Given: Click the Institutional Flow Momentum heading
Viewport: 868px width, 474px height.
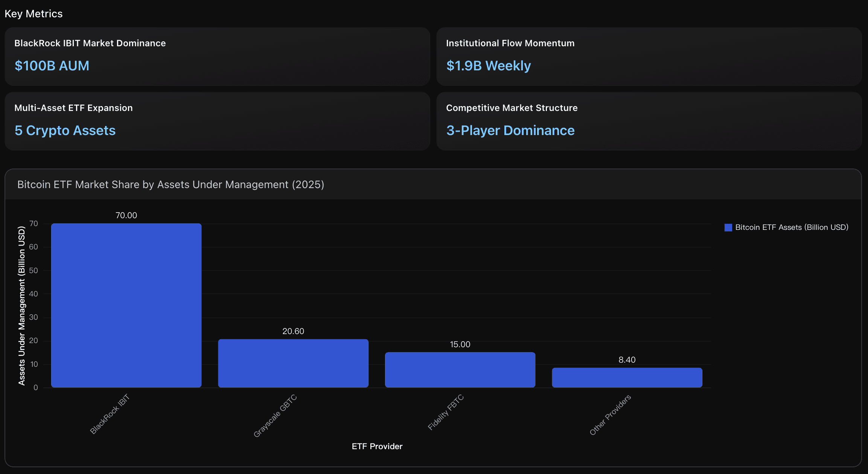Looking at the screenshot, I should [x=510, y=43].
